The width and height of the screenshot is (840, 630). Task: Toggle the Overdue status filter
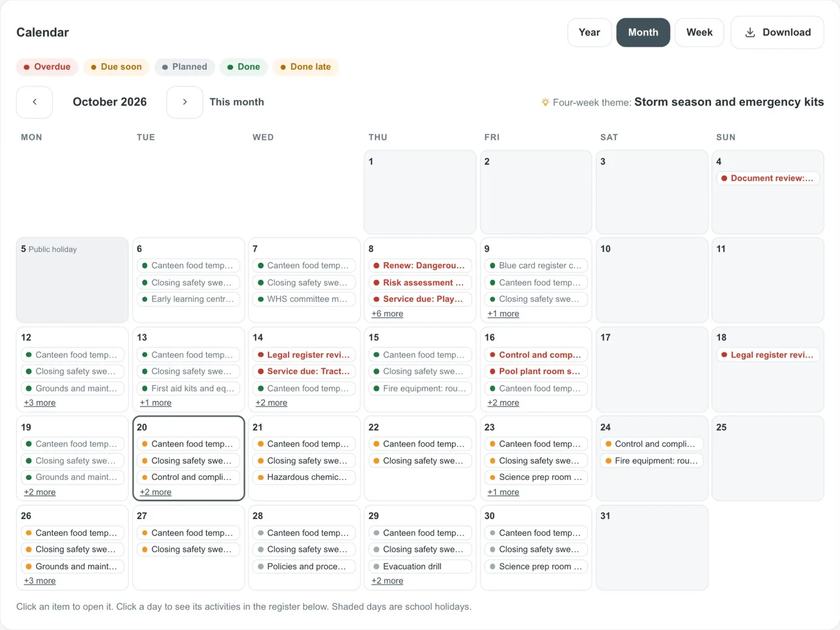[x=47, y=67]
